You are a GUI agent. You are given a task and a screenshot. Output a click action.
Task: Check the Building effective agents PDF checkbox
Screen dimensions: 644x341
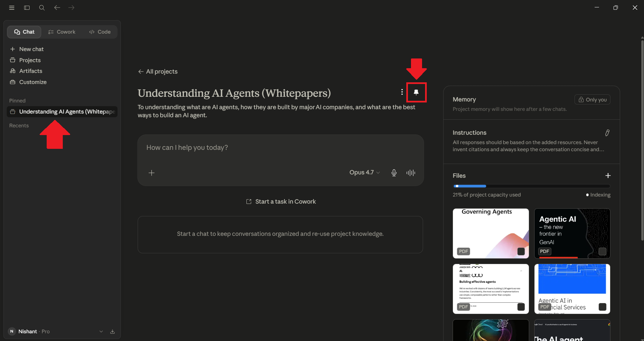(521, 307)
